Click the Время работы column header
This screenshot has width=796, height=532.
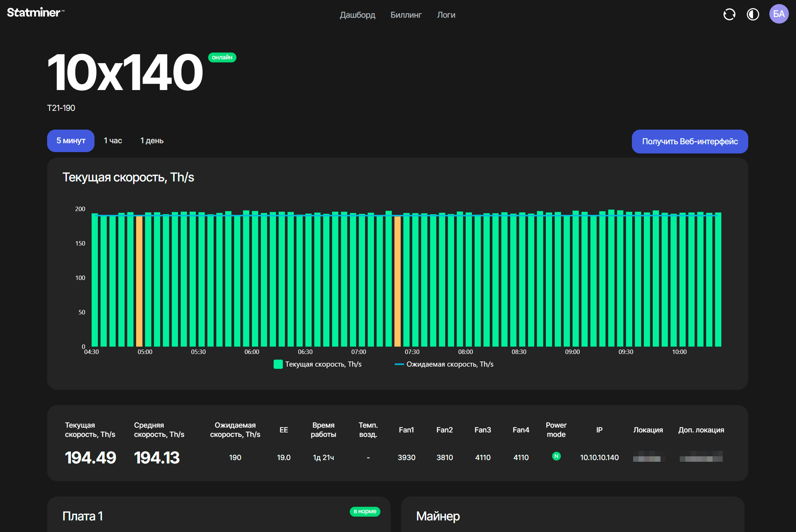click(323, 430)
